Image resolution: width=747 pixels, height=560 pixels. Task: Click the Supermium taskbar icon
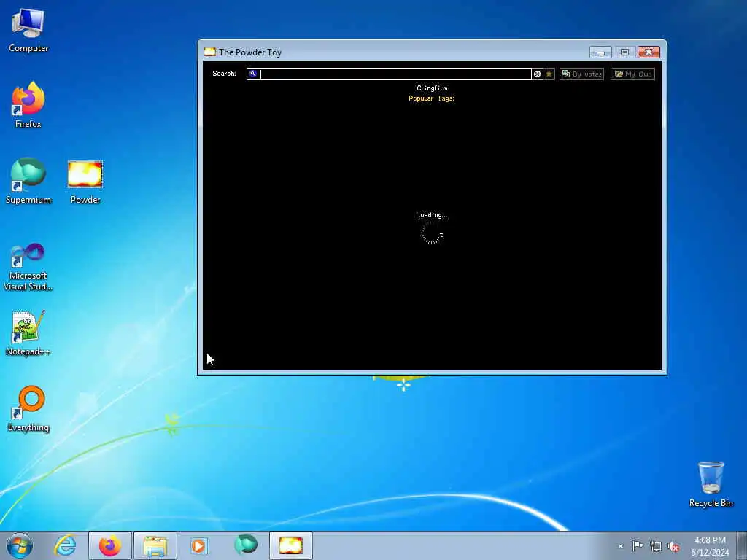click(246, 545)
